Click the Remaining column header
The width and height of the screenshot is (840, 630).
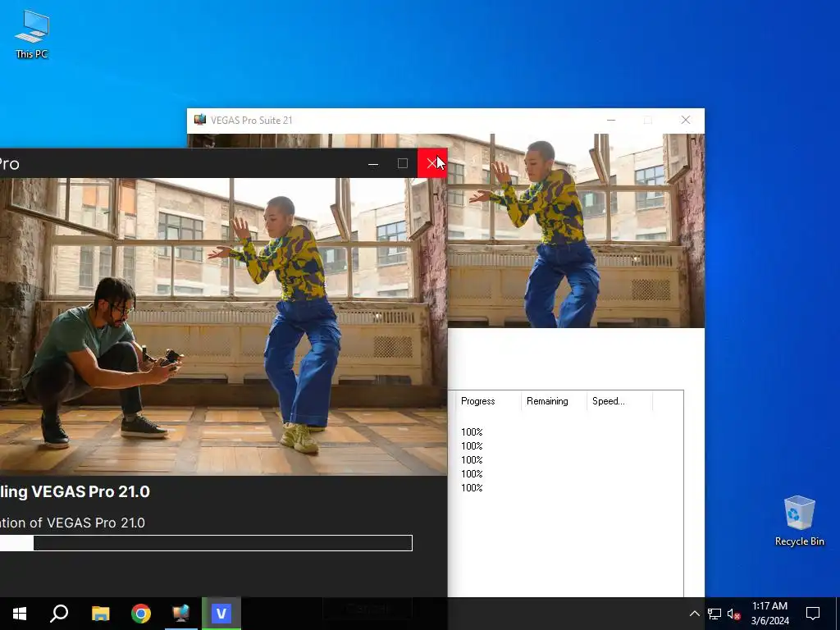(554, 400)
